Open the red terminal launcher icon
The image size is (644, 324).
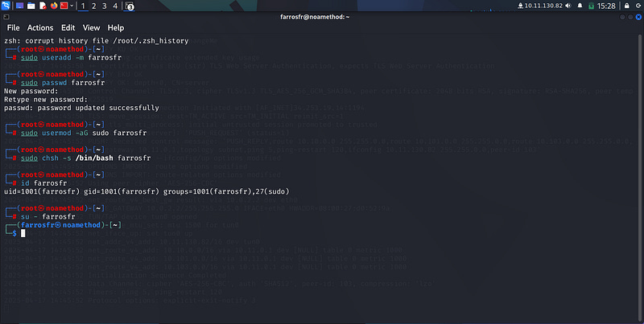point(64,6)
